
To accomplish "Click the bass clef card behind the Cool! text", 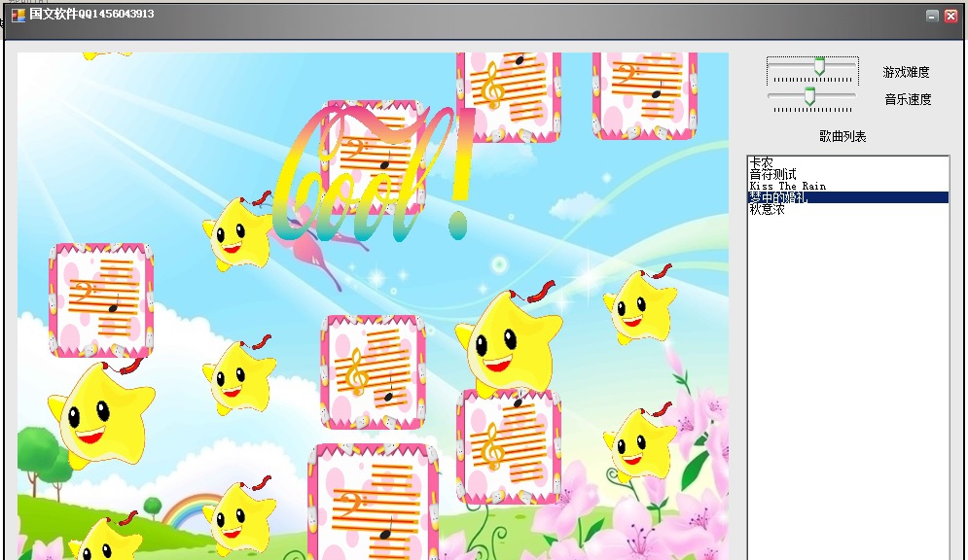I will [x=373, y=157].
